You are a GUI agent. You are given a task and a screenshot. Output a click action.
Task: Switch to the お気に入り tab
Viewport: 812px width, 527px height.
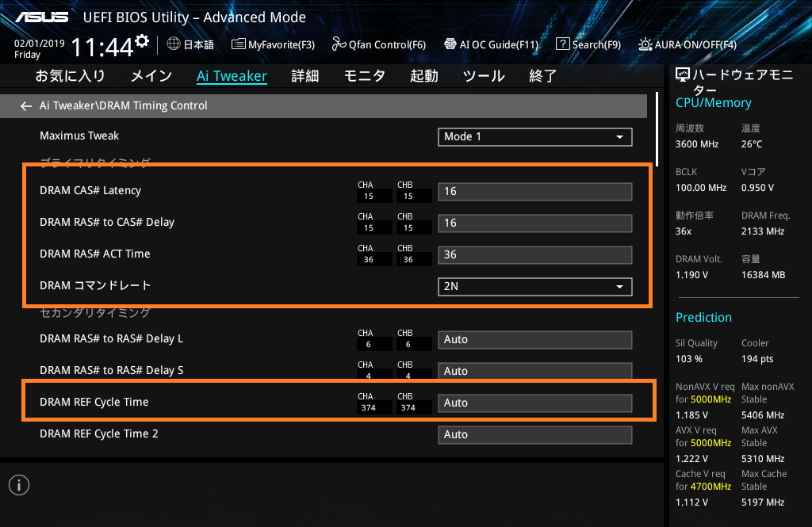pyautogui.click(x=71, y=76)
